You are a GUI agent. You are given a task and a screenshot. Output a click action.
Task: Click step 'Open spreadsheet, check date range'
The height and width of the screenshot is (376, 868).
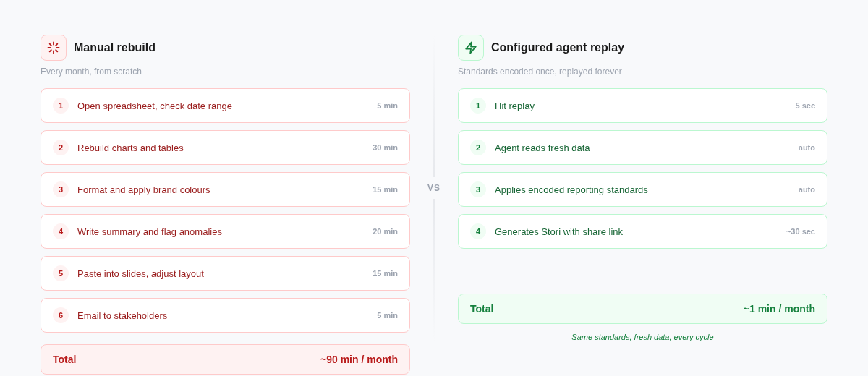[x=225, y=106]
